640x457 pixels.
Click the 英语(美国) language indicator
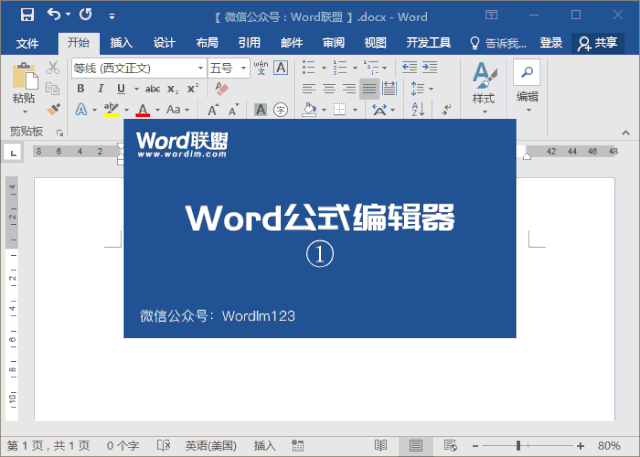(x=211, y=445)
